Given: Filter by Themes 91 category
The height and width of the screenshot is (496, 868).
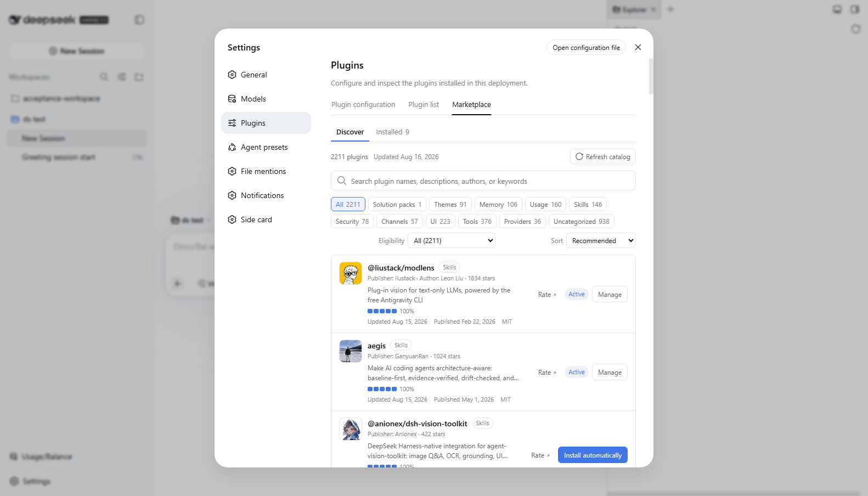Looking at the screenshot, I should [x=450, y=204].
